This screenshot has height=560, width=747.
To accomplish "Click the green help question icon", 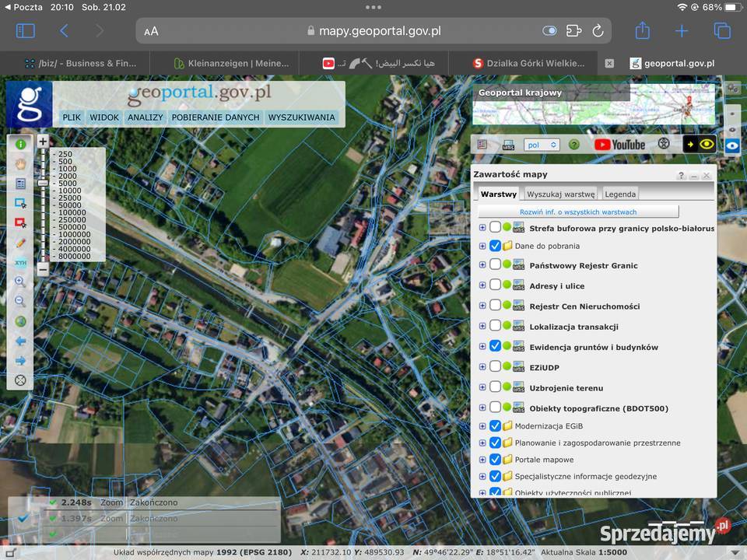I will click(x=574, y=145).
